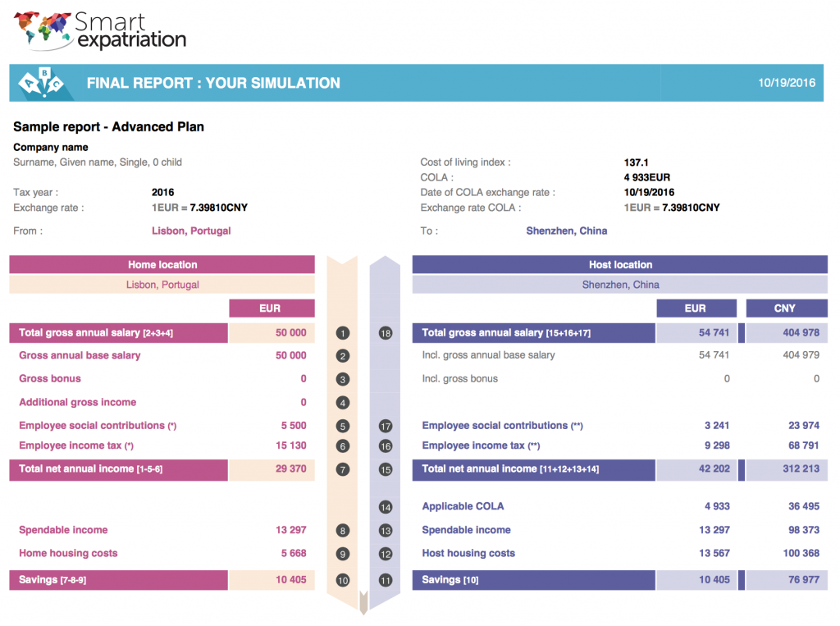840x626 pixels.
Task: Click the number 14 row marker
Action: (386, 507)
